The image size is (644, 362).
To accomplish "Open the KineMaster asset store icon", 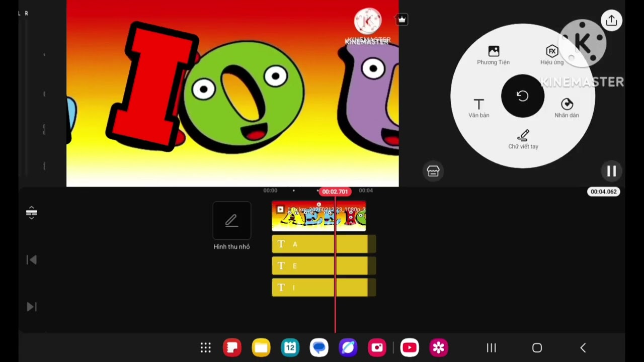I will point(433,171).
